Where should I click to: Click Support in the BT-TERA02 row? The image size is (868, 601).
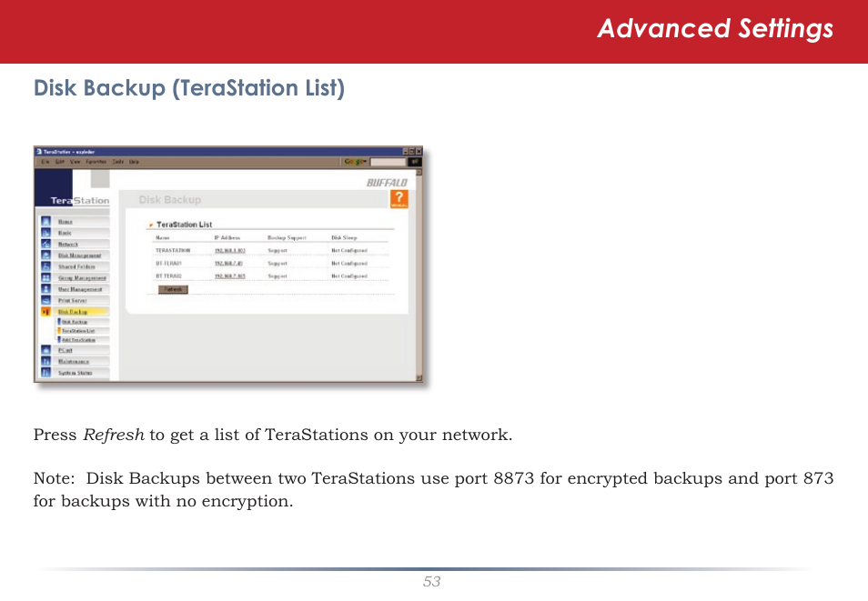[278, 276]
